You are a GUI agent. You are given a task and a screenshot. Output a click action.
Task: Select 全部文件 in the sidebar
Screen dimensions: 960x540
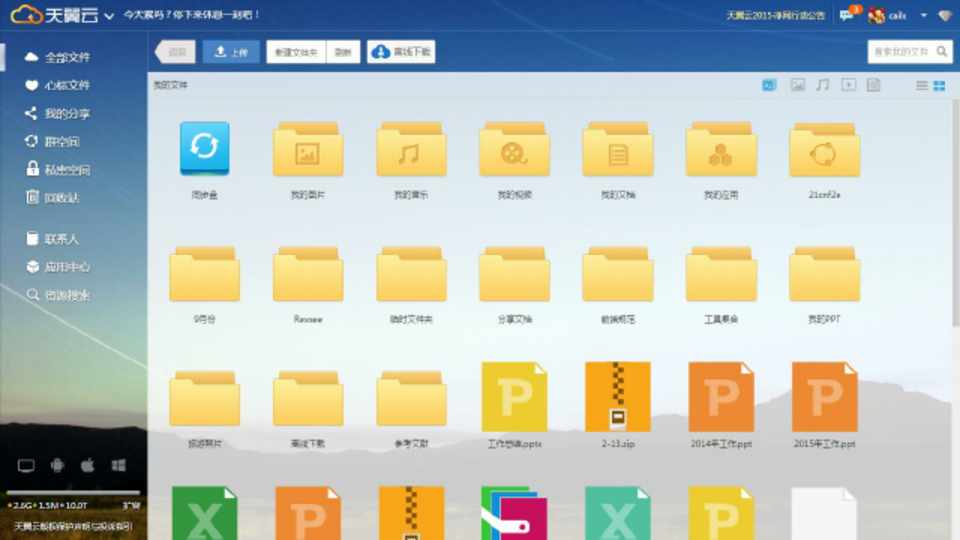66,57
